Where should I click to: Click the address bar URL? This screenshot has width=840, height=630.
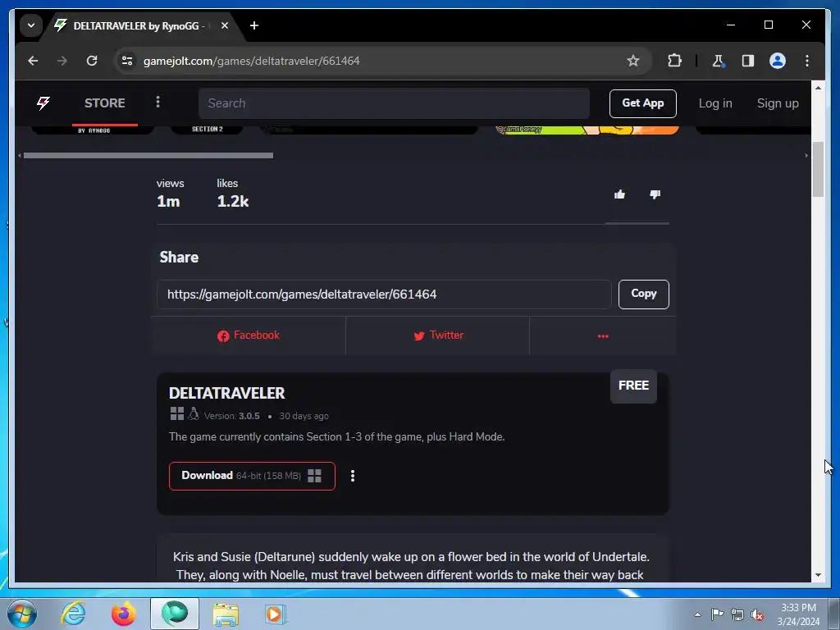click(251, 61)
